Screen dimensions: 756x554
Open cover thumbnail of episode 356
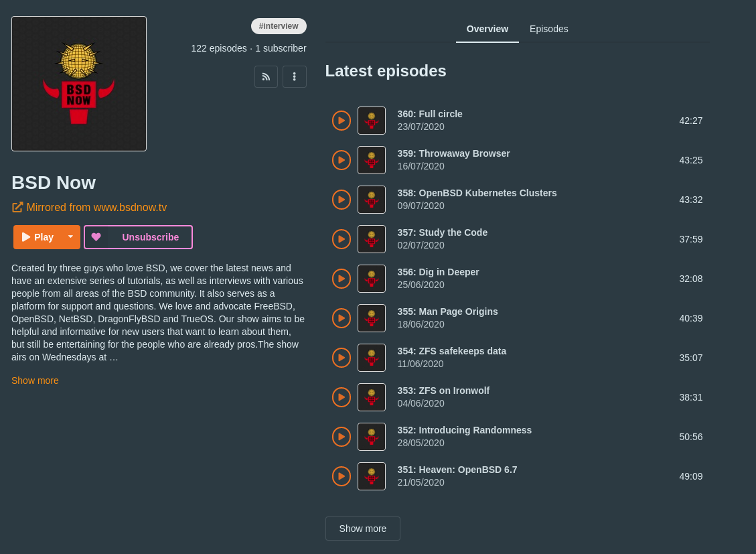point(371,279)
